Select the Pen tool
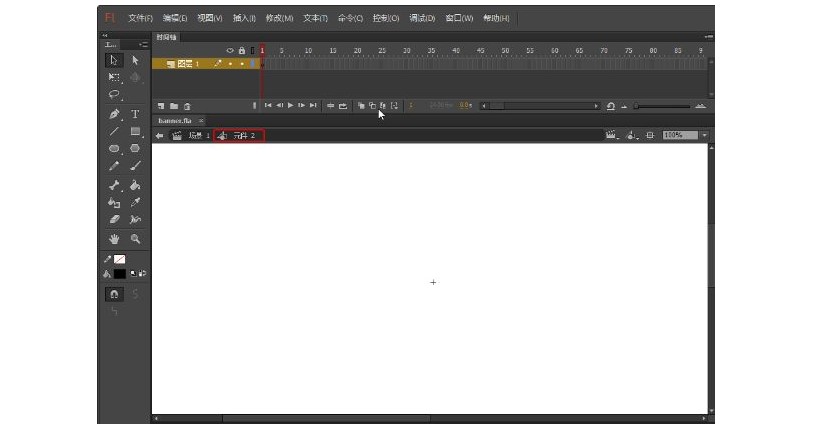 [114, 114]
